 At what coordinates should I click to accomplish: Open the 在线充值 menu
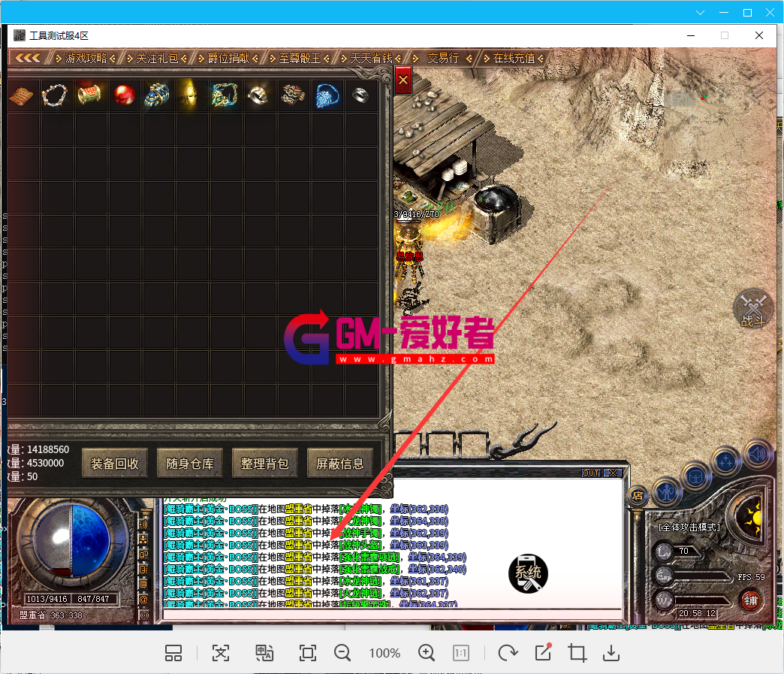(x=514, y=59)
